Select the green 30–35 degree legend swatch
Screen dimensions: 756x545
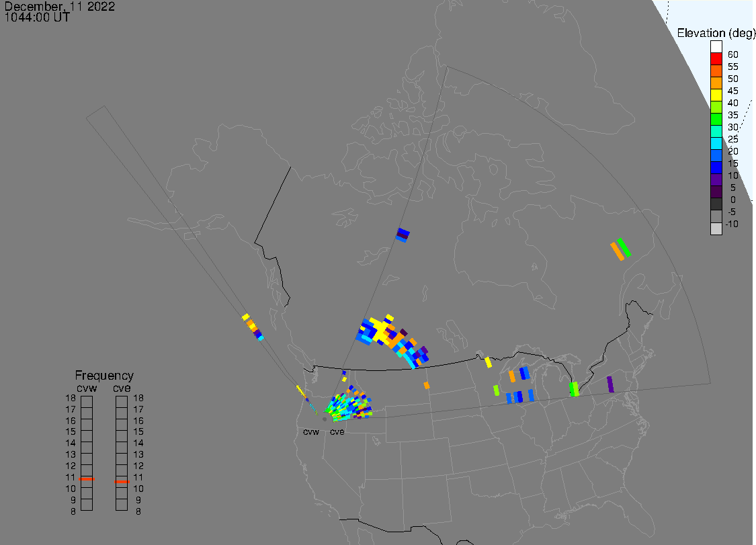click(716, 119)
